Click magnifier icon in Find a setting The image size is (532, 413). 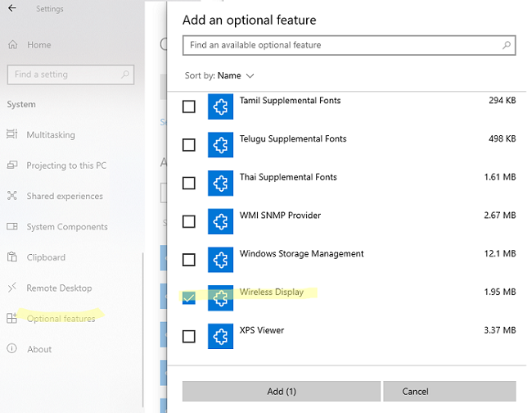pyautogui.click(x=125, y=74)
